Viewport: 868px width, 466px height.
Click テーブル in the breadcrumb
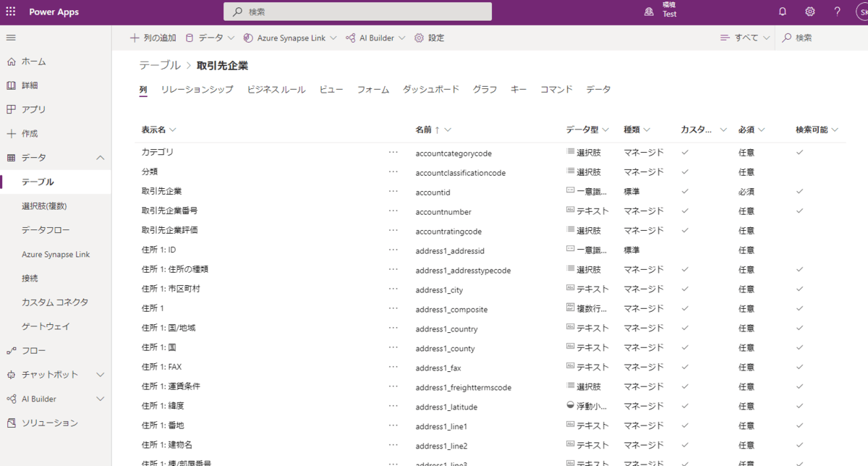click(x=160, y=65)
